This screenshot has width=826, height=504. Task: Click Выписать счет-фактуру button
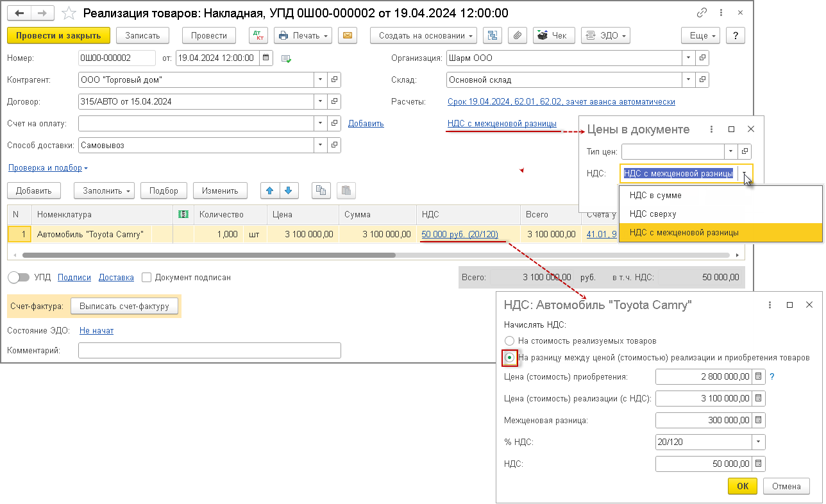124,307
